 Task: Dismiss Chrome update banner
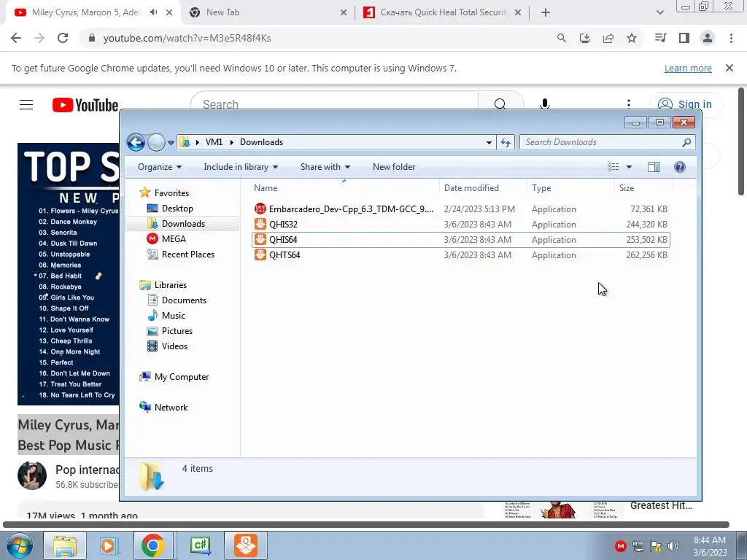pyautogui.click(x=729, y=68)
